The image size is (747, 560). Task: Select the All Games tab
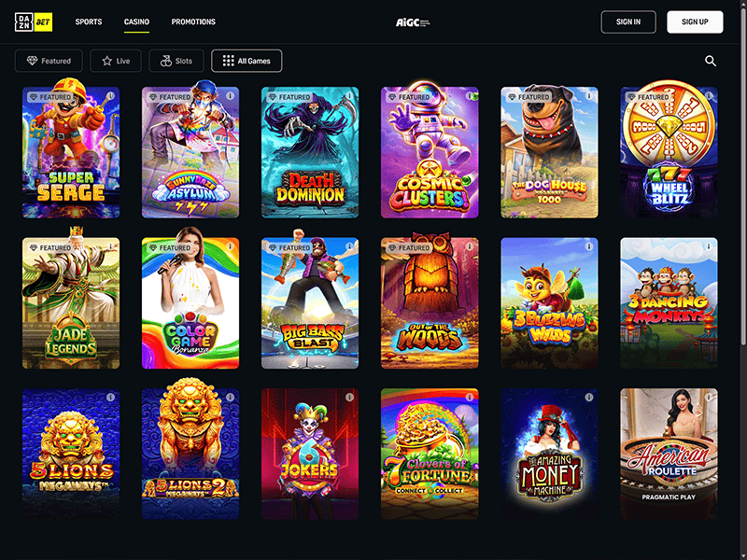pyautogui.click(x=247, y=61)
